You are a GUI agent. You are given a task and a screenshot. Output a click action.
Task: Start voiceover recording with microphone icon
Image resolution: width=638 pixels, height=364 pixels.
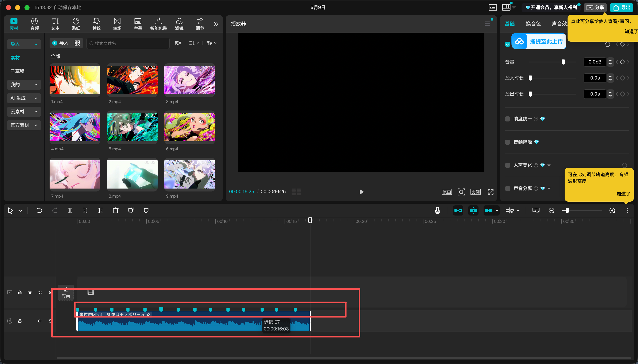click(437, 210)
